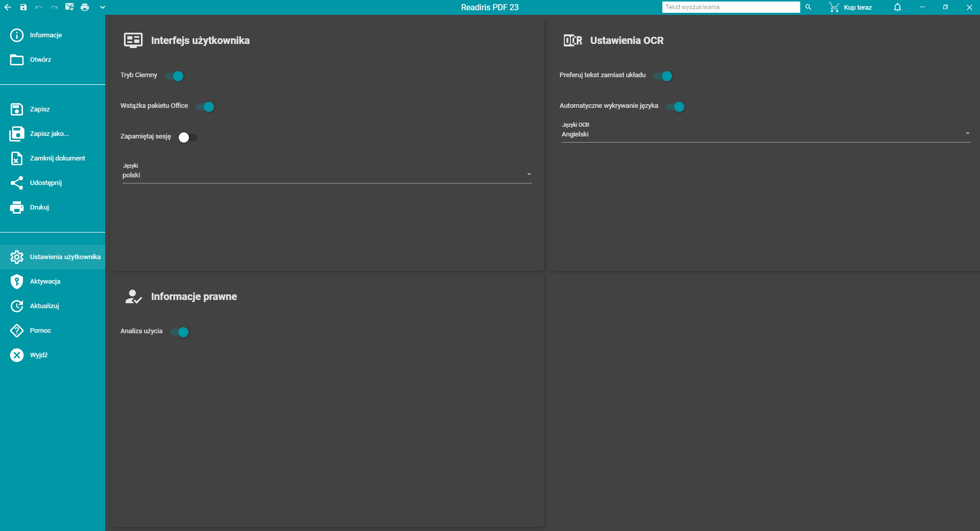This screenshot has width=980, height=531.
Task: Click the undo icon in title bar
Action: (39, 7)
